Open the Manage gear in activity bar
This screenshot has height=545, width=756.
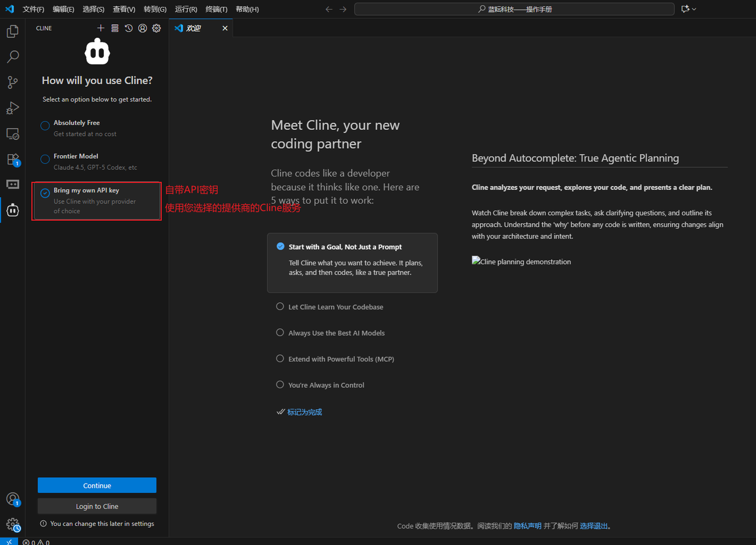(x=12, y=524)
